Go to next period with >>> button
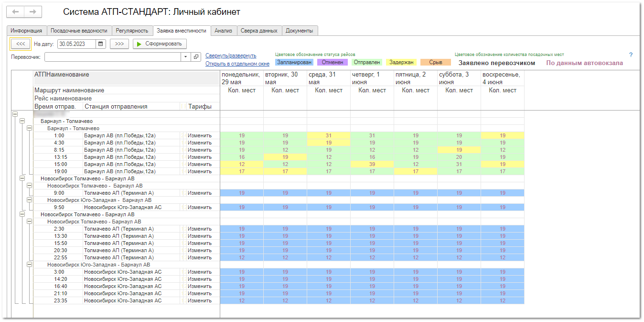The width and height of the screenshot is (644, 322). [119, 44]
